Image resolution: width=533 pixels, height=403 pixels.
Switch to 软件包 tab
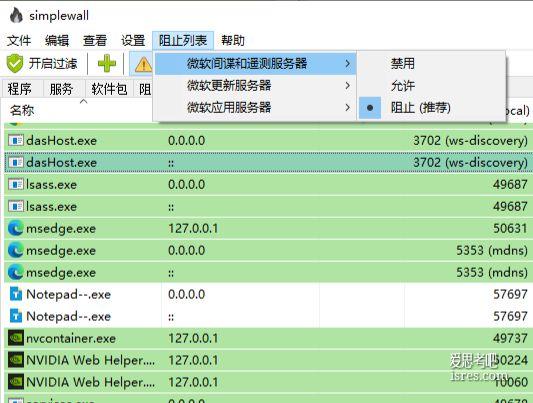pos(109,89)
